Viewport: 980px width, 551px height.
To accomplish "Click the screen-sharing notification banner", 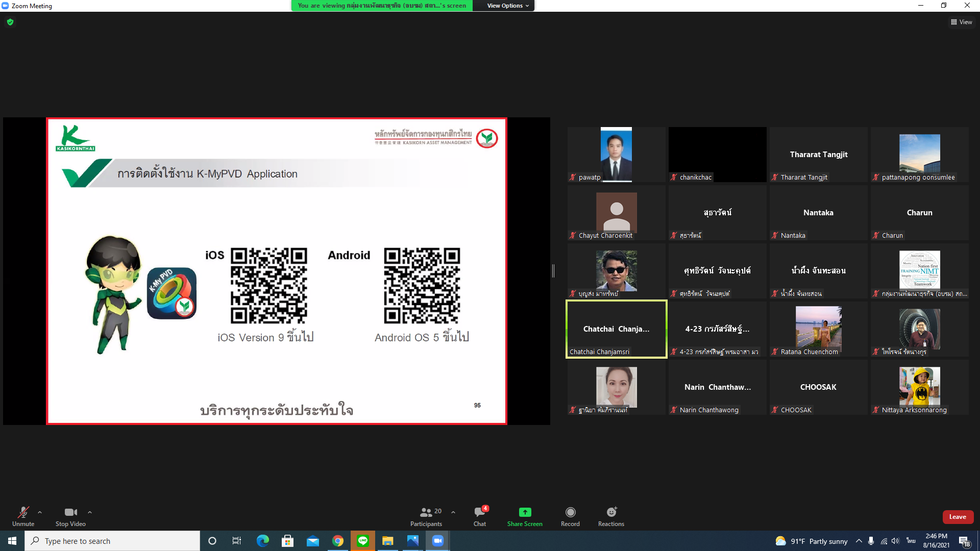I will point(382,6).
